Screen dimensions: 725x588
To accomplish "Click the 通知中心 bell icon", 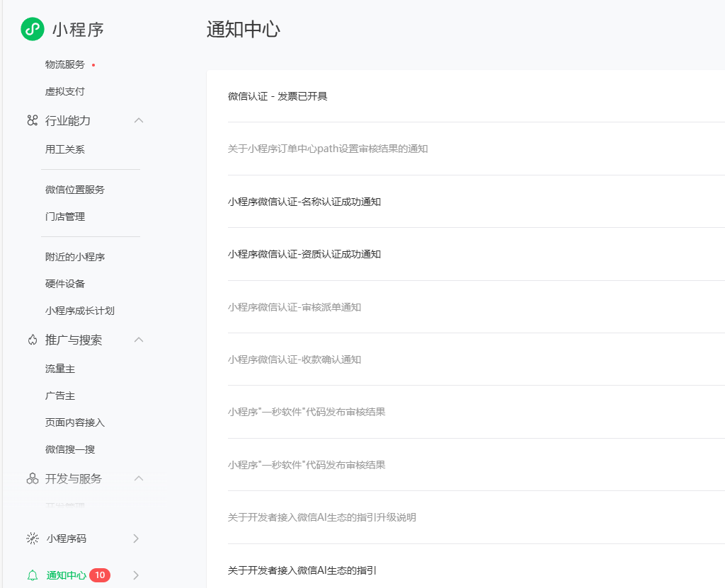I will coord(33,575).
